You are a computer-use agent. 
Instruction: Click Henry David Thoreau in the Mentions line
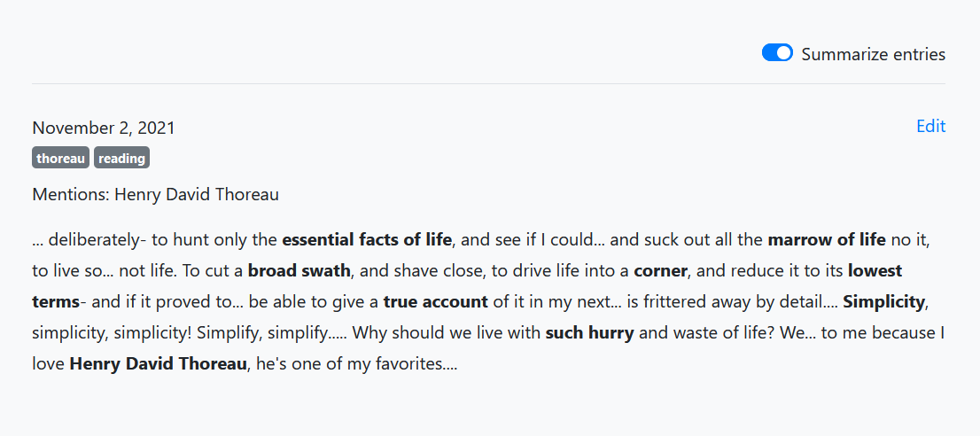[x=197, y=194]
